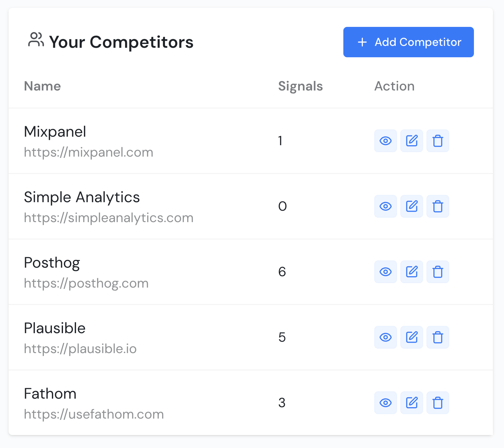
Task: View Plausible competitor eye icon
Action: tap(385, 337)
